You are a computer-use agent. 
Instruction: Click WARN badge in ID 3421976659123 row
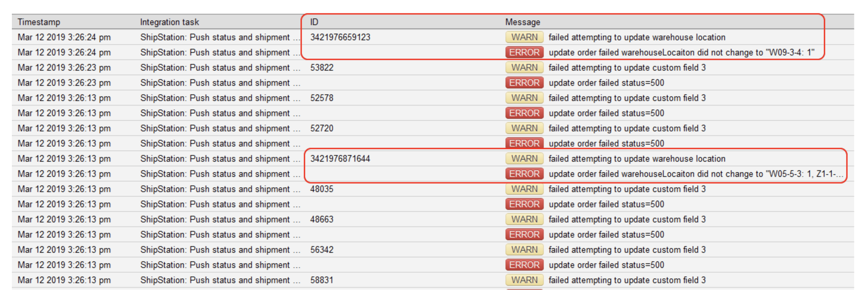(x=524, y=37)
